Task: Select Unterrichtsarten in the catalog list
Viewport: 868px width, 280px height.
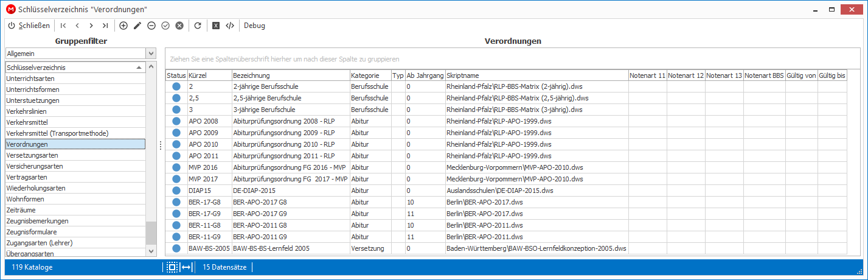Action: pyautogui.click(x=75, y=79)
